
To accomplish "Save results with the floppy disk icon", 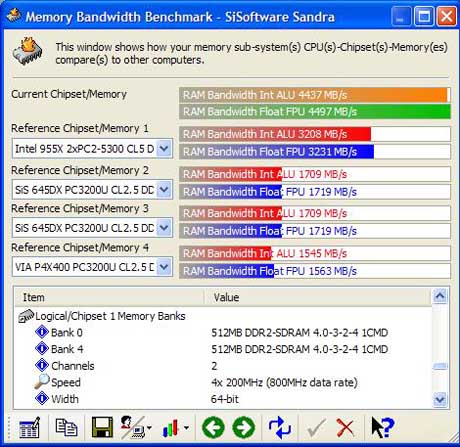I will pyautogui.click(x=102, y=427).
